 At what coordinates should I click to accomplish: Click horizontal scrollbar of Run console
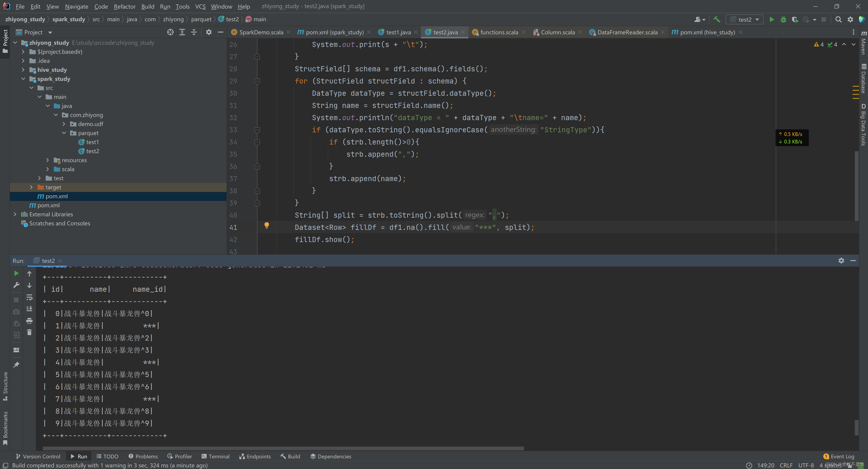pos(283,448)
